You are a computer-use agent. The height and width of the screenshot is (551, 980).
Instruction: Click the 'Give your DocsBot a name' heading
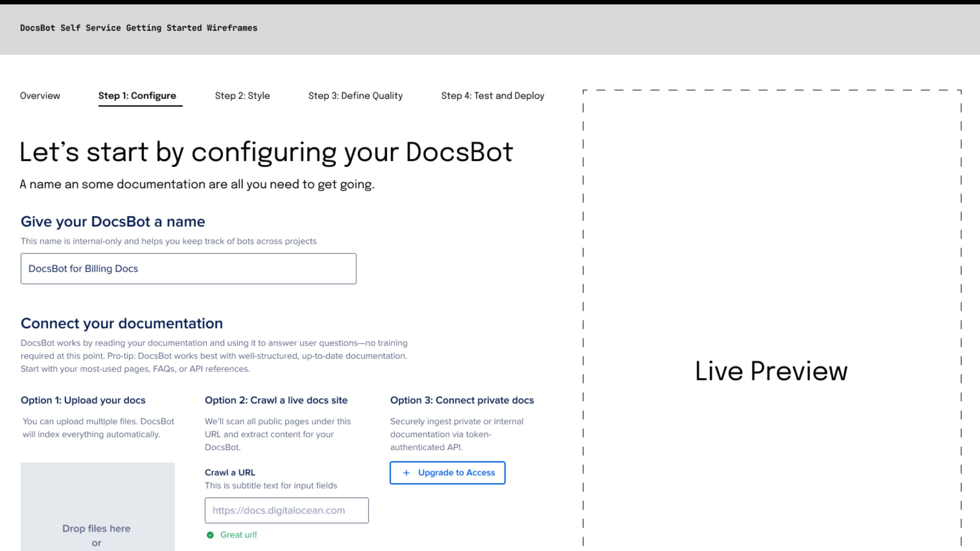click(113, 222)
